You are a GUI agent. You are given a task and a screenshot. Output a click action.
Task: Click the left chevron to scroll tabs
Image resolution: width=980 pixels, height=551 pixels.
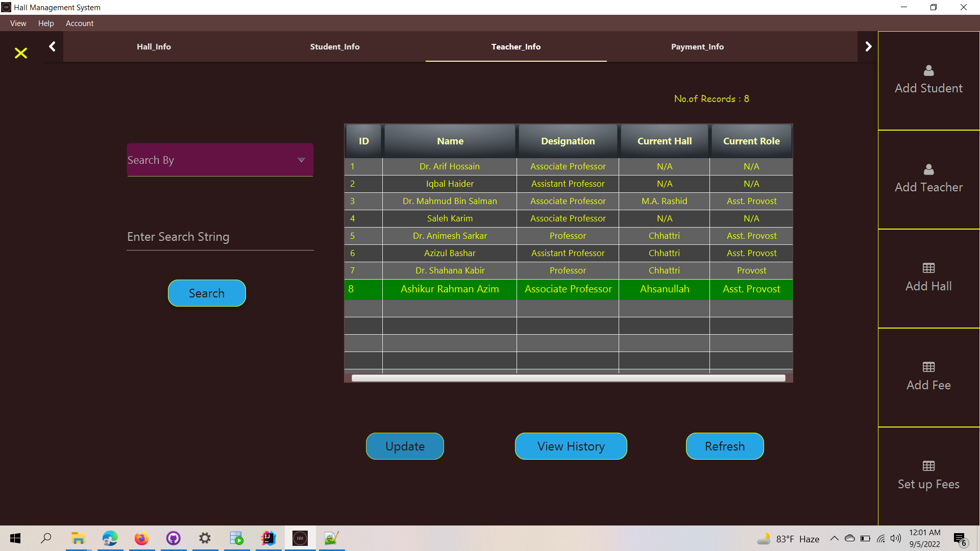pos(52,46)
